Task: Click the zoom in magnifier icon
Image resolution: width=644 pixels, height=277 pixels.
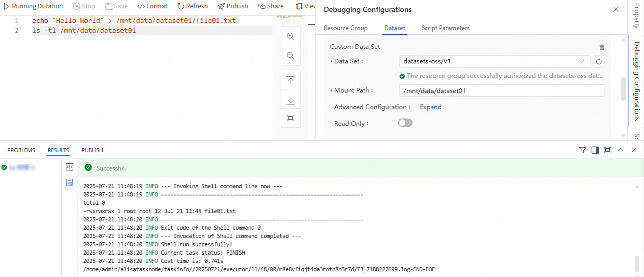Action: pos(291,36)
